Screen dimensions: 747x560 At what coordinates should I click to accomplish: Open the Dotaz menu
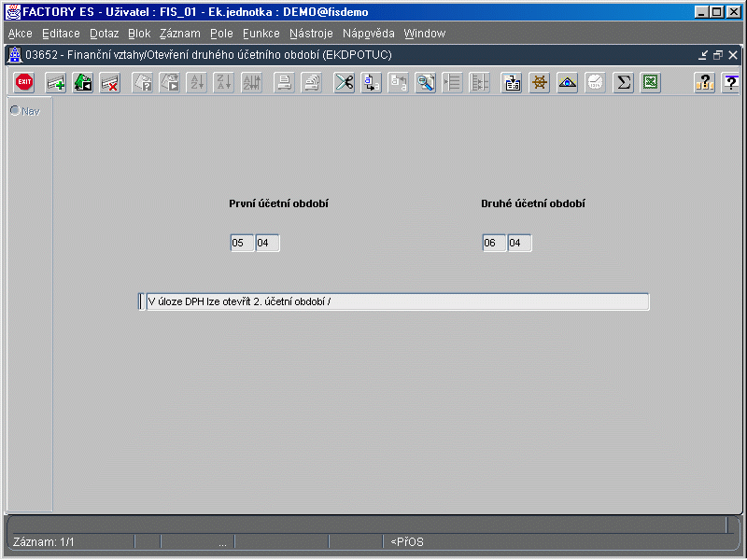click(104, 34)
